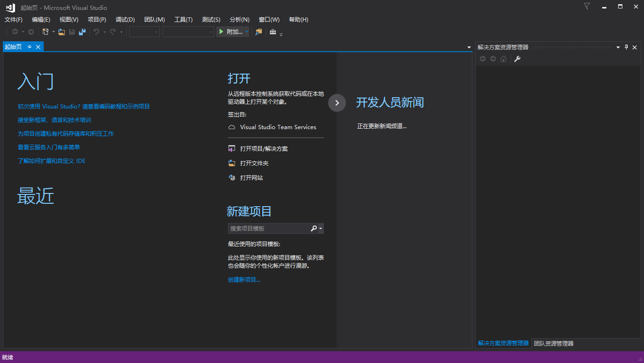This screenshot has height=363, width=644.
Task: Open the template search options dropdown
Action: (x=321, y=229)
